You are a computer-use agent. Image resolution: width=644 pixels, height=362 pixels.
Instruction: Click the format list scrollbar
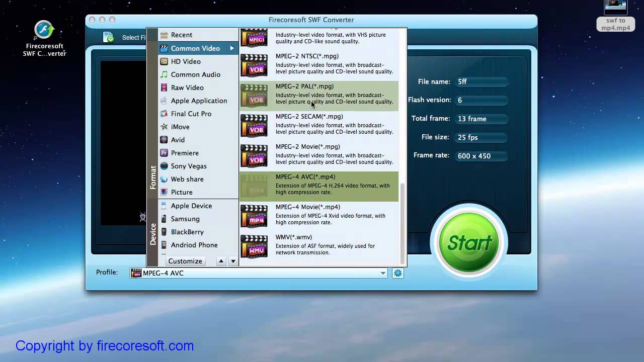point(402,223)
